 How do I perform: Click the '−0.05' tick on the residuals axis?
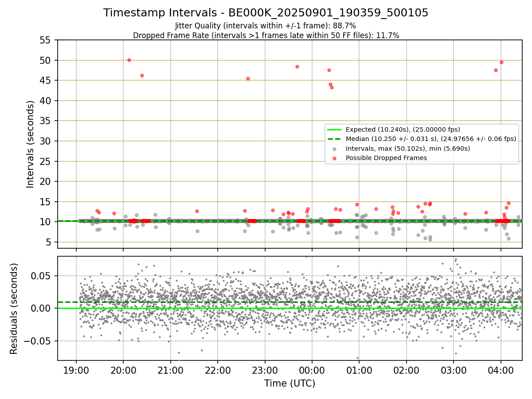point(38,341)
